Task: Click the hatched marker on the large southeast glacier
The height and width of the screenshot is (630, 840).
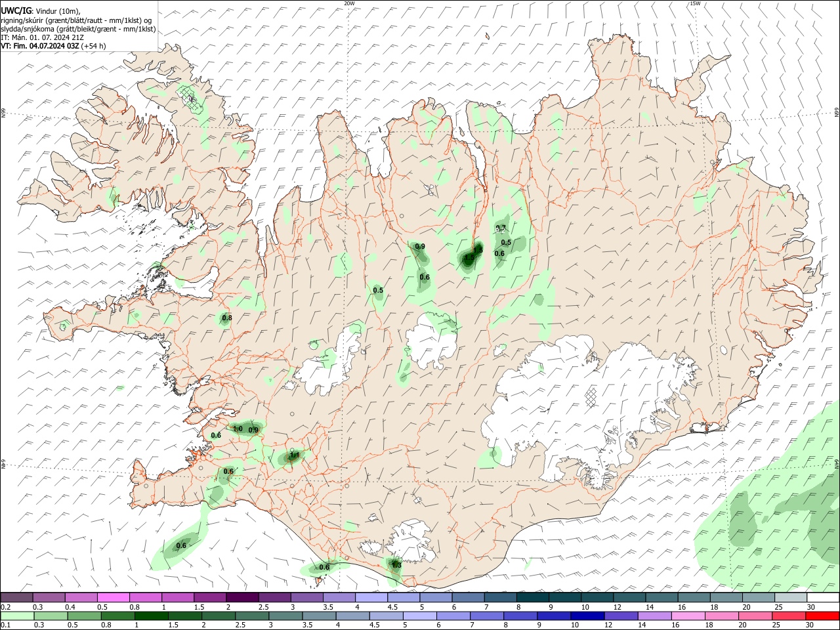Action: click(x=592, y=396)
